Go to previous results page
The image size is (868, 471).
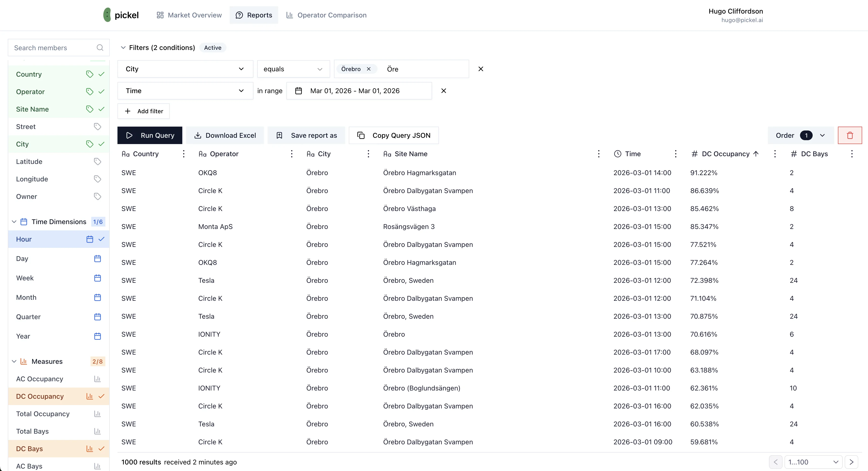pos(776,462)
